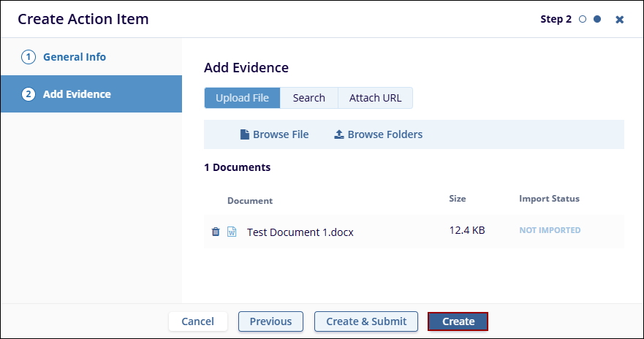Open the Search tab

click(x=308, y=98)
